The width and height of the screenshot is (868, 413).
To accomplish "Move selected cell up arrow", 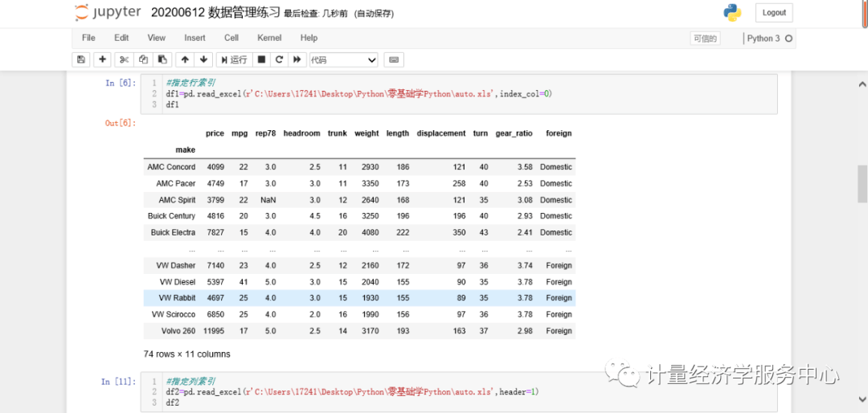I will coord(185,59).
